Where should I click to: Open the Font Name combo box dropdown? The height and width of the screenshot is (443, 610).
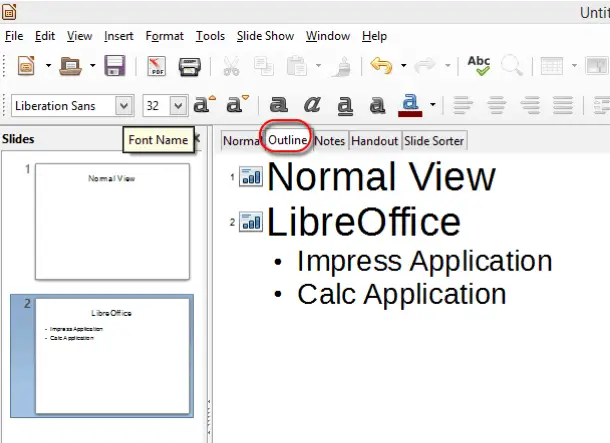click(x=124, y=106)
